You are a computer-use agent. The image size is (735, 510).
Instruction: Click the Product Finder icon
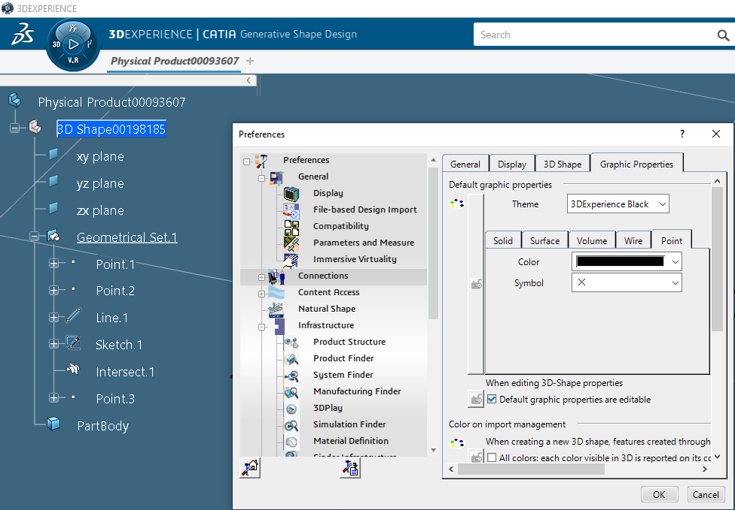291,359
